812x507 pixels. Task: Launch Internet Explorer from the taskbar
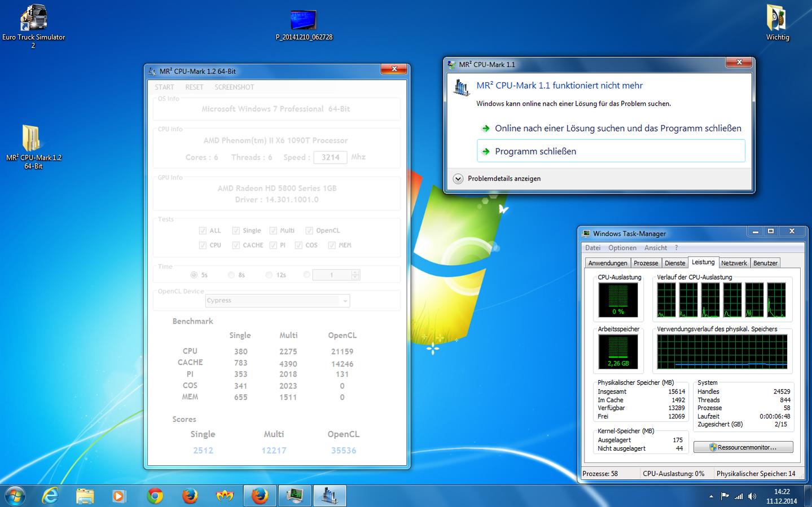(50, 496)
